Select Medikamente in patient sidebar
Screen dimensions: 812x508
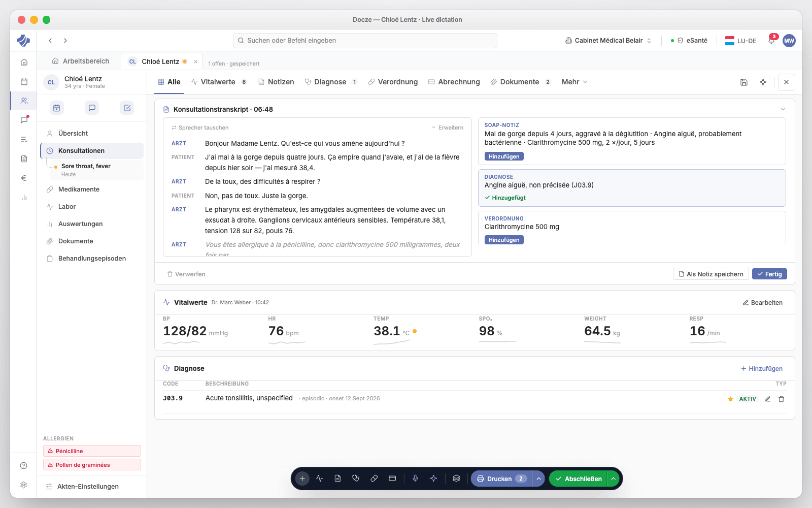(x=92, y=189)
